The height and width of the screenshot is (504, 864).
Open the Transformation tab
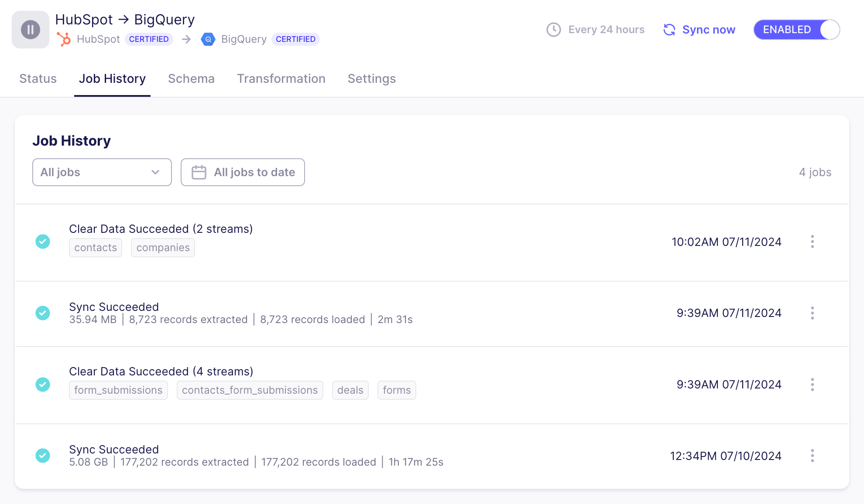pyautogui.click(x=281, y=79)
